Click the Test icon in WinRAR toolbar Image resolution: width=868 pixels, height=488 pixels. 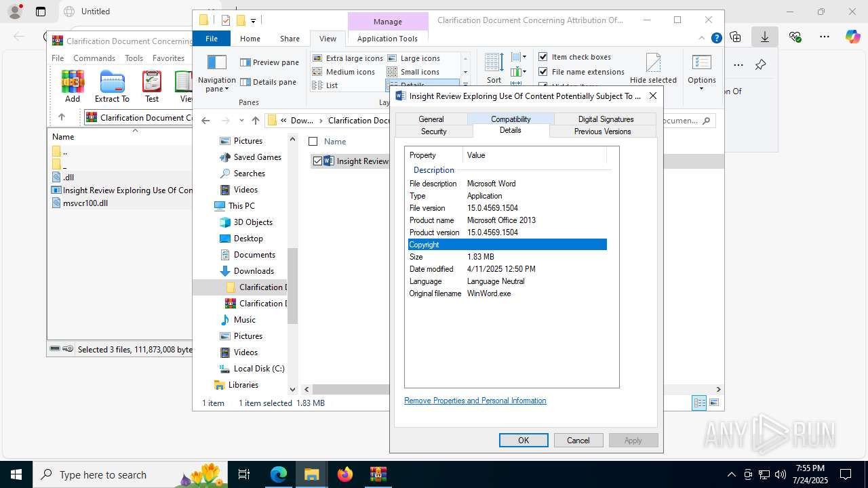[152, 86]
